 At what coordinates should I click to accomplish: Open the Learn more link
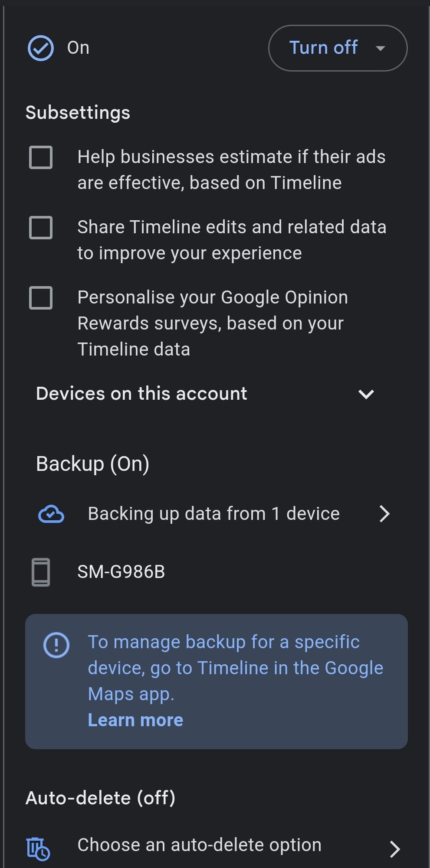(x=135, y=720)
